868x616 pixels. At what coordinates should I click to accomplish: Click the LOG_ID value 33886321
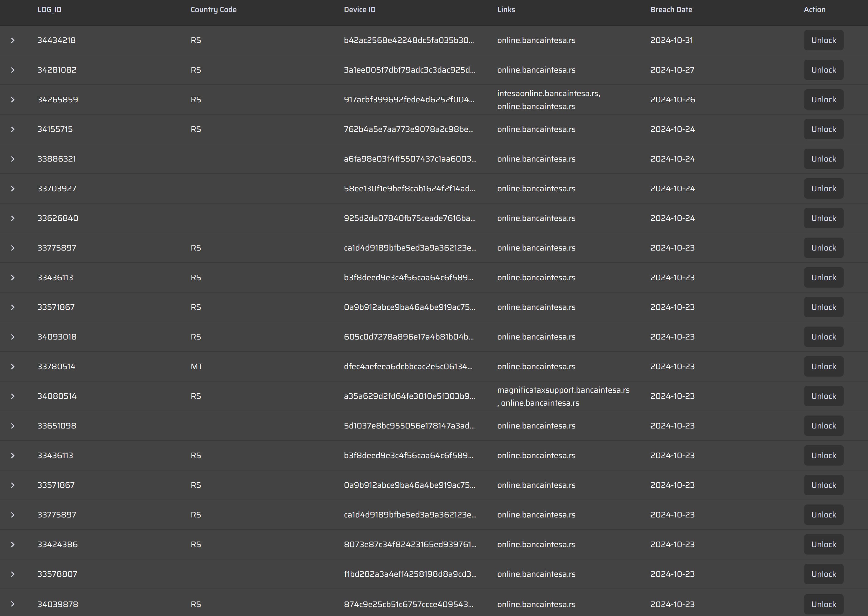(56, 159)
